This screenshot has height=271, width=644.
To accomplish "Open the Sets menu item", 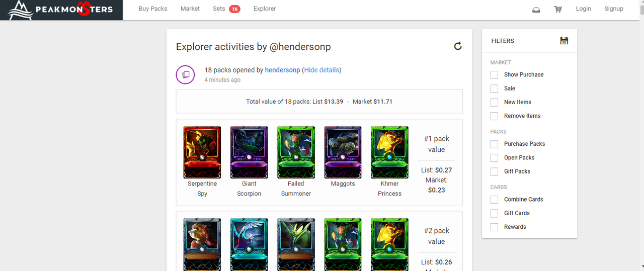I will (x=219, y=9).
